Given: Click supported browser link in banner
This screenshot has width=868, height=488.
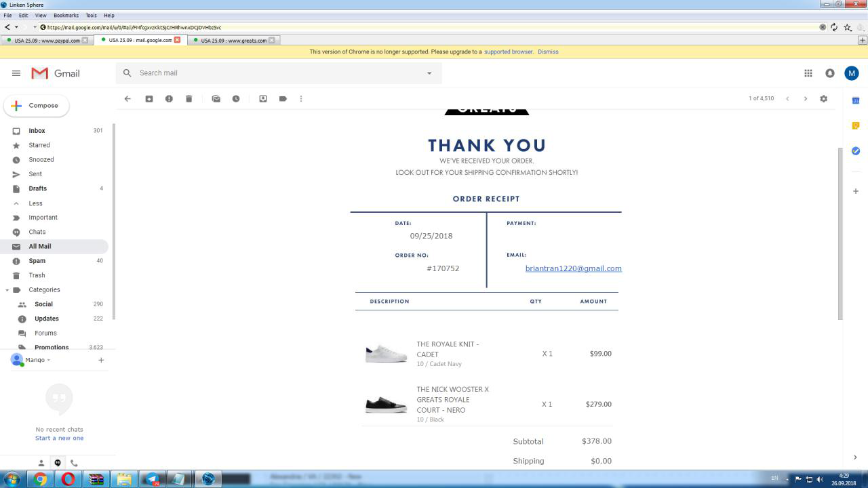Looking at the screenshot, I should [x=509, y=52].
